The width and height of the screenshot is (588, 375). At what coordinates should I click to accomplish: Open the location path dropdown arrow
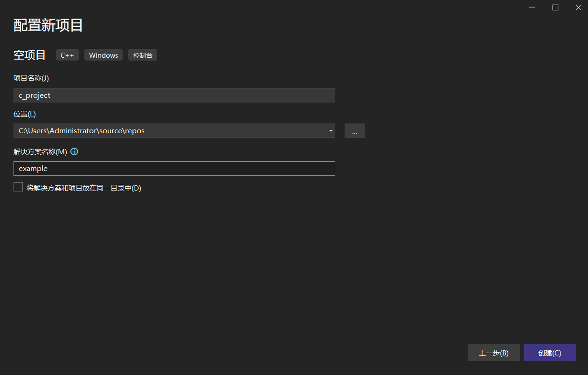(x=331, y=131)
